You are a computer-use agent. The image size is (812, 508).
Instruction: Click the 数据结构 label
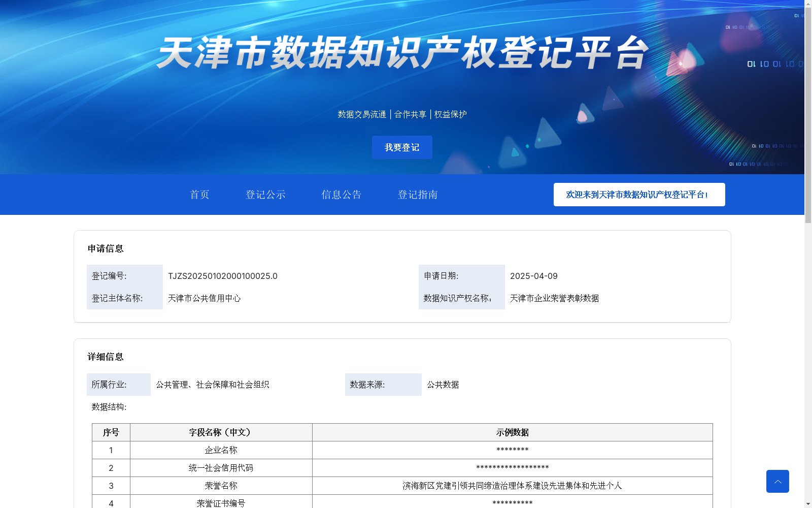pos(109,407)
